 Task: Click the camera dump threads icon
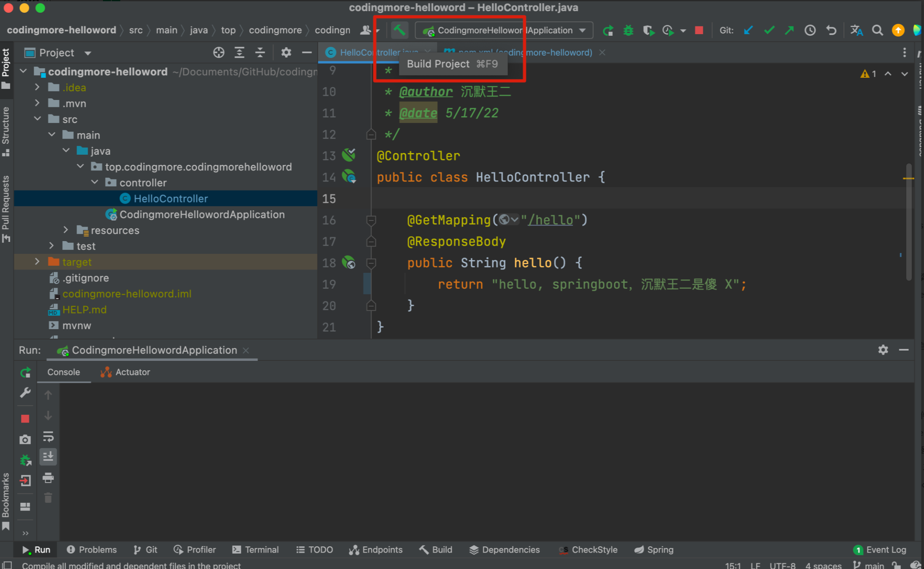coord(25,439)
